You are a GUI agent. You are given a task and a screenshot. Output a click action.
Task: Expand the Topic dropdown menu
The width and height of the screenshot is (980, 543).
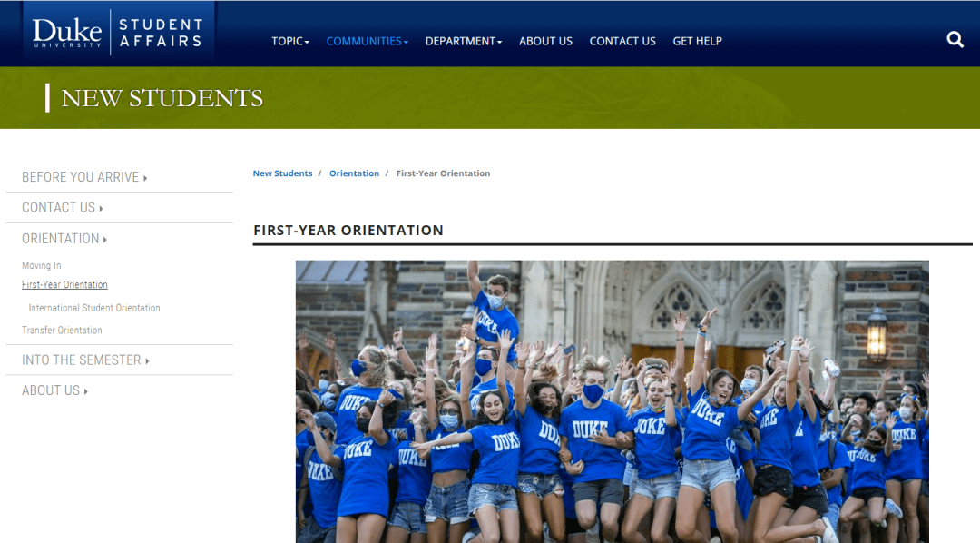(x=290, y=41)
